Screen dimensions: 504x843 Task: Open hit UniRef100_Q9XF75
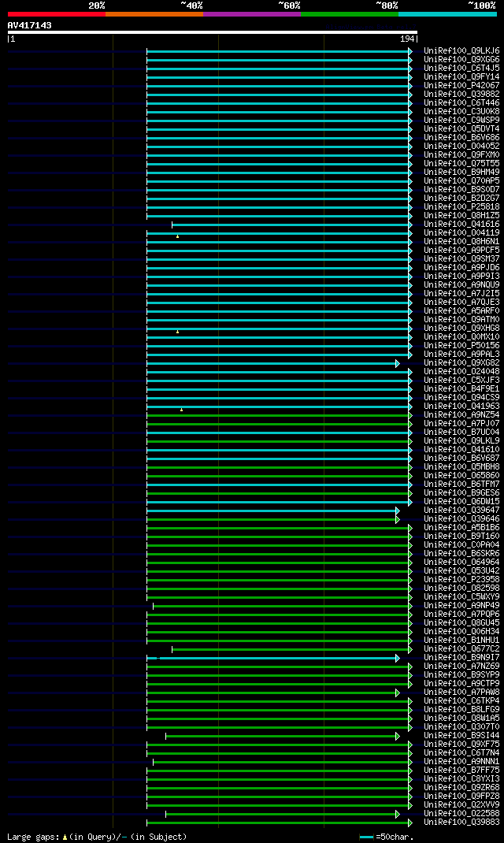point(461,744)
